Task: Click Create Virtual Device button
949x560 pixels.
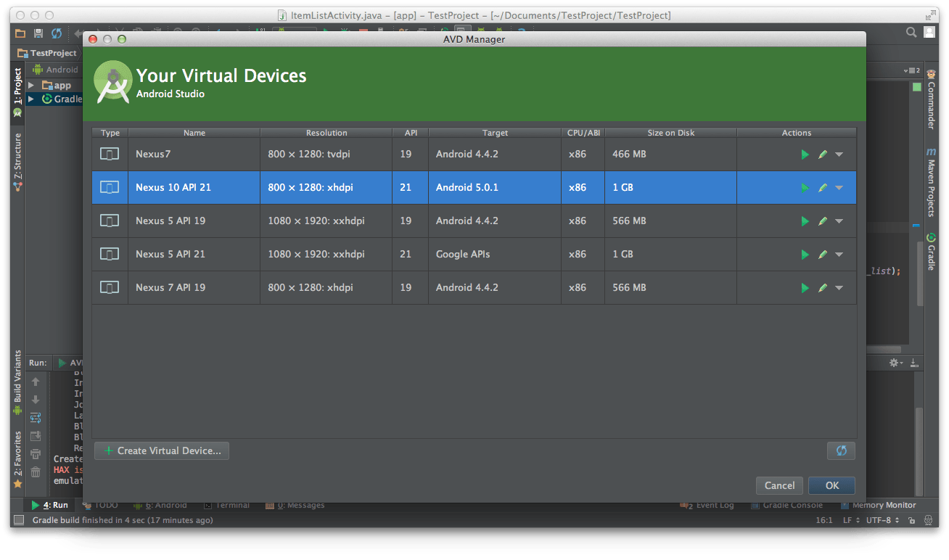Action: click(162, 450)
